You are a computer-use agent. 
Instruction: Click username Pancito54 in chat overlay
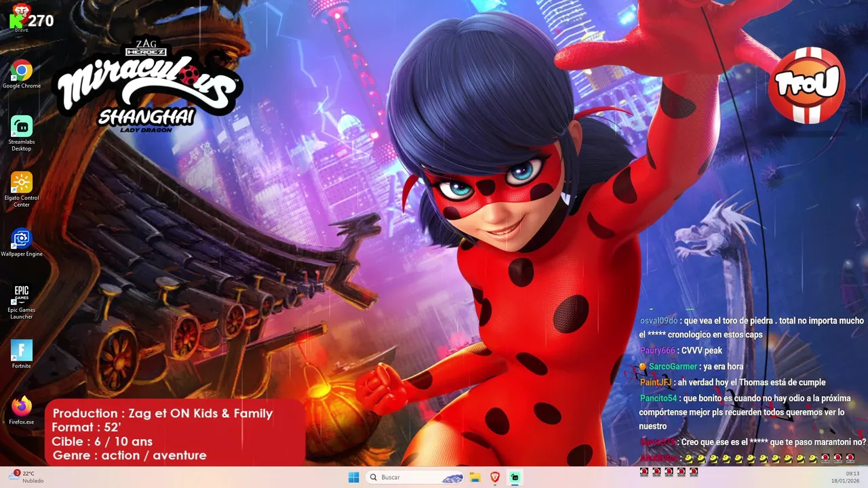pos(658,398)
